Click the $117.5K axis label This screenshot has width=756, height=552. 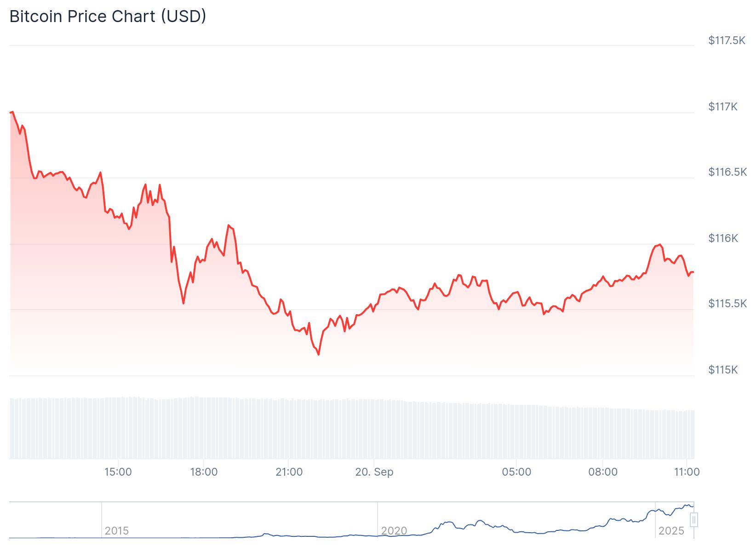(x=727, y=40)
